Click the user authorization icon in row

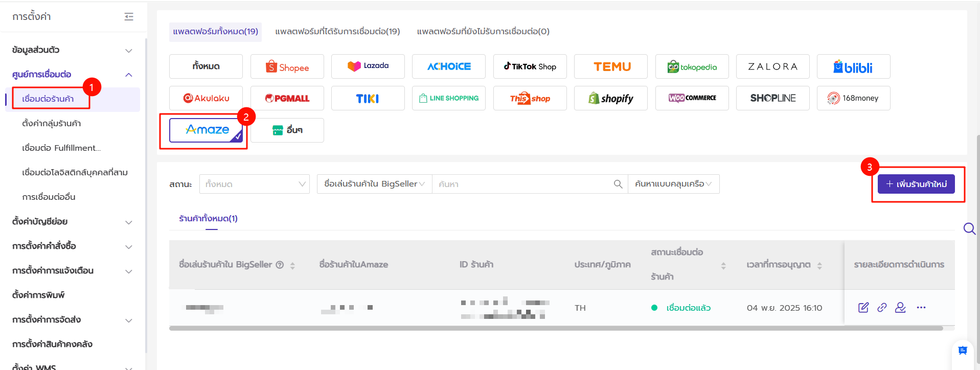pos(900,308)
